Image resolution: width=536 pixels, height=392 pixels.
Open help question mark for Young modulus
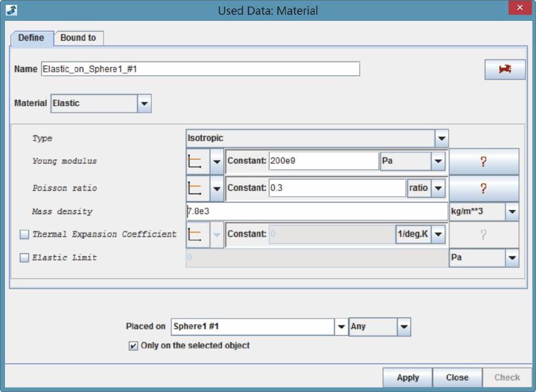click(x=483, y=162)
